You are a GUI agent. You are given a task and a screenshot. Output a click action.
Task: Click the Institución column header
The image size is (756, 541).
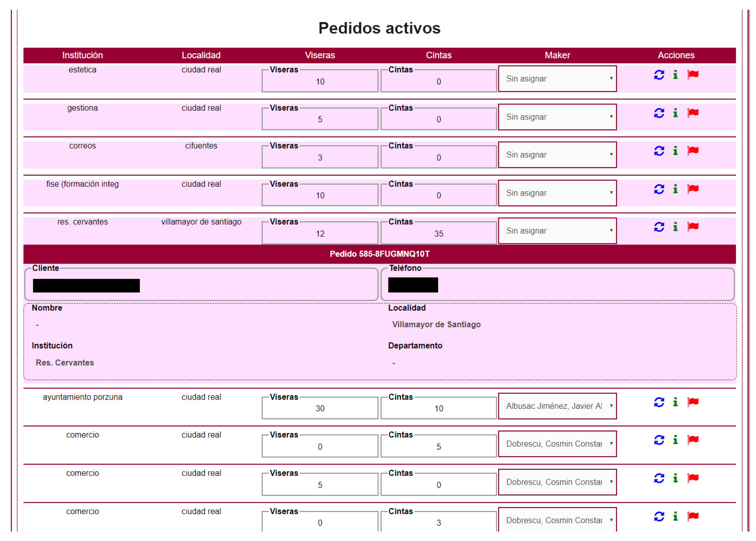click(x=82, y=55)
